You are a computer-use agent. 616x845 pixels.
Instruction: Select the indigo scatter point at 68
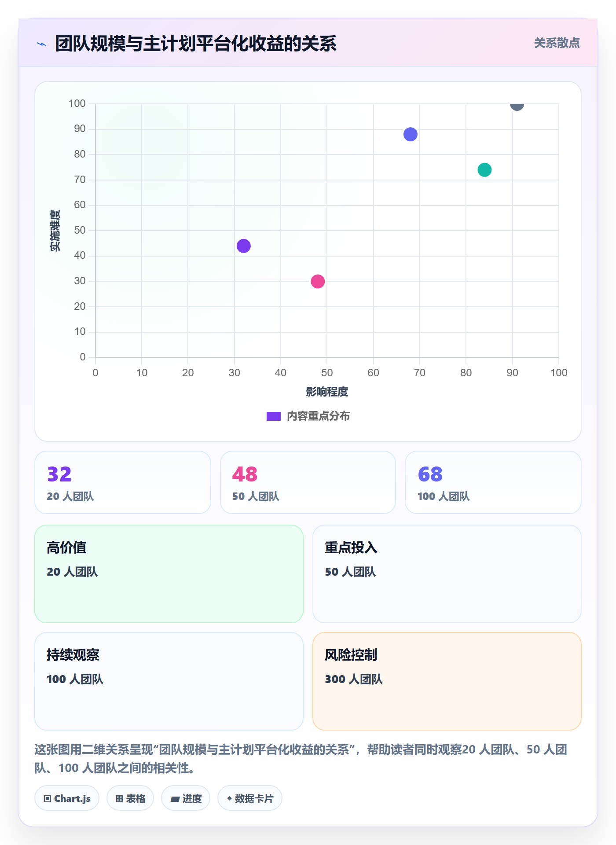411,134
